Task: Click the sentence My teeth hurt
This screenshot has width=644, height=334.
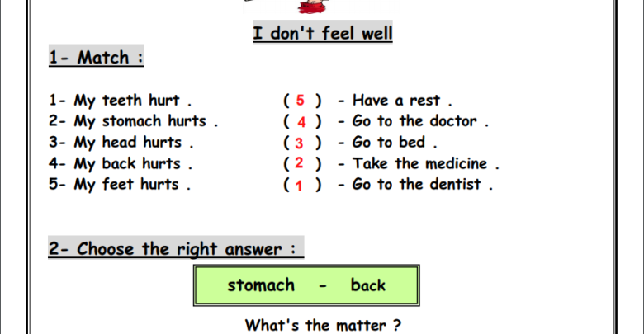Action: 121,101
